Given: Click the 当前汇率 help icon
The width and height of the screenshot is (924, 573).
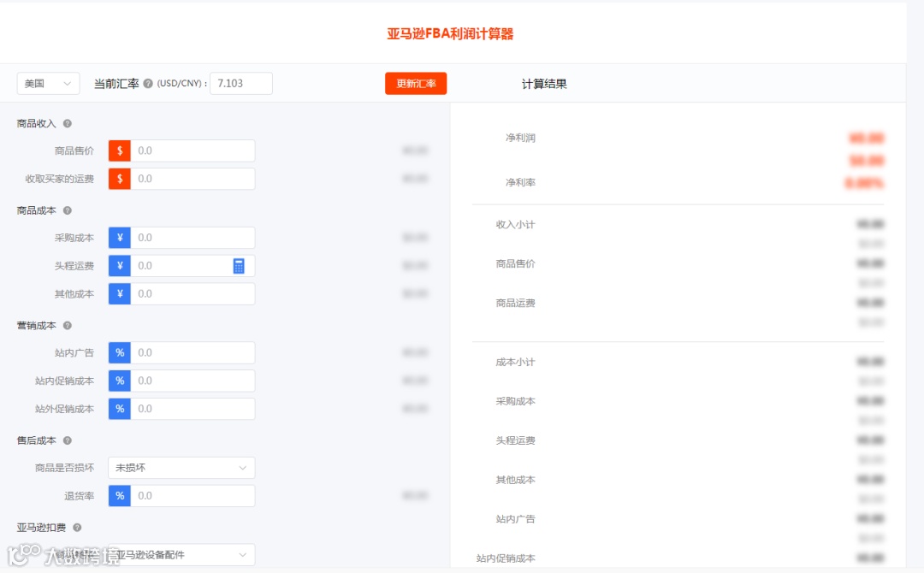Looking at the screenshot, I should [x=148, y=84].
